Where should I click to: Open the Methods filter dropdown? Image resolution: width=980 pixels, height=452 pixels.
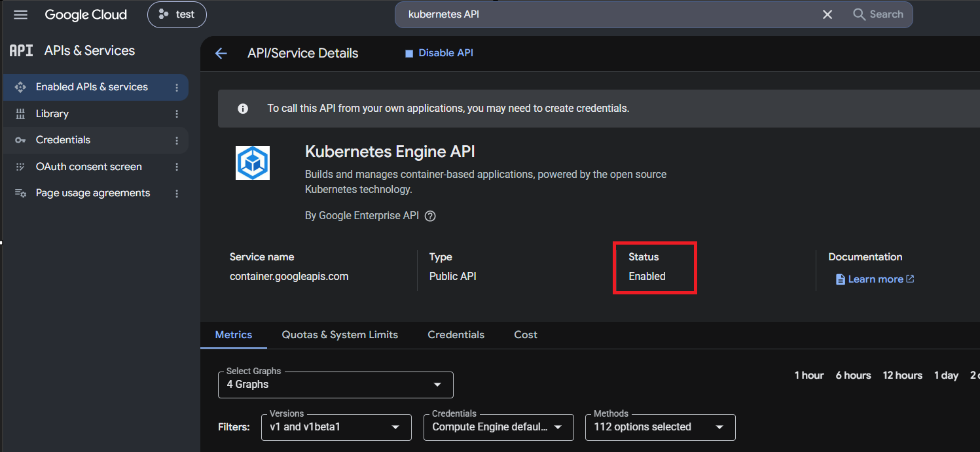tap(661, 427)
